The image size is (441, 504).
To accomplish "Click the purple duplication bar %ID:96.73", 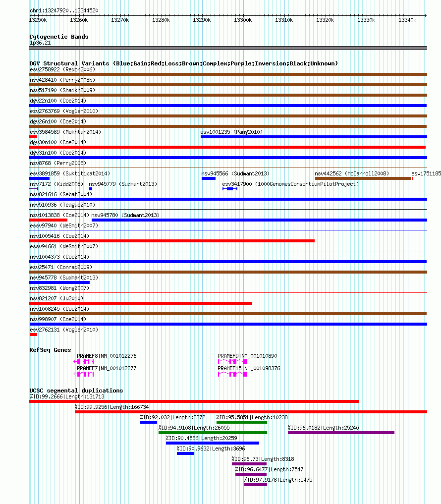I will (x=249, y=464).
